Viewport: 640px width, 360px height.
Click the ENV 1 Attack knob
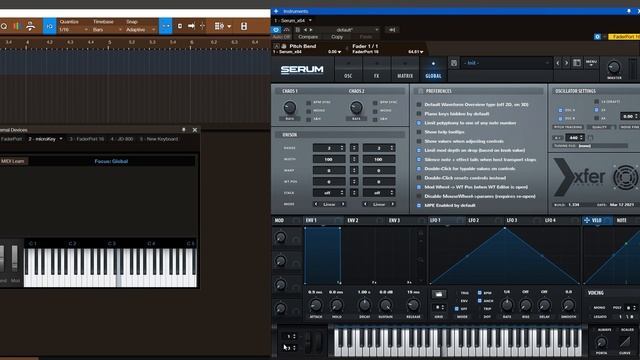(316, 305)
